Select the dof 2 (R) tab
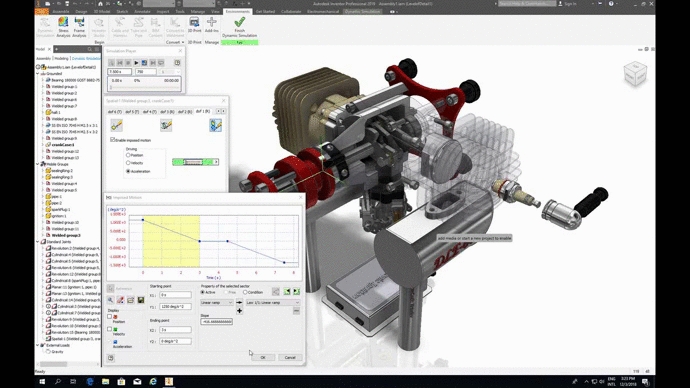 click(185, 112)
